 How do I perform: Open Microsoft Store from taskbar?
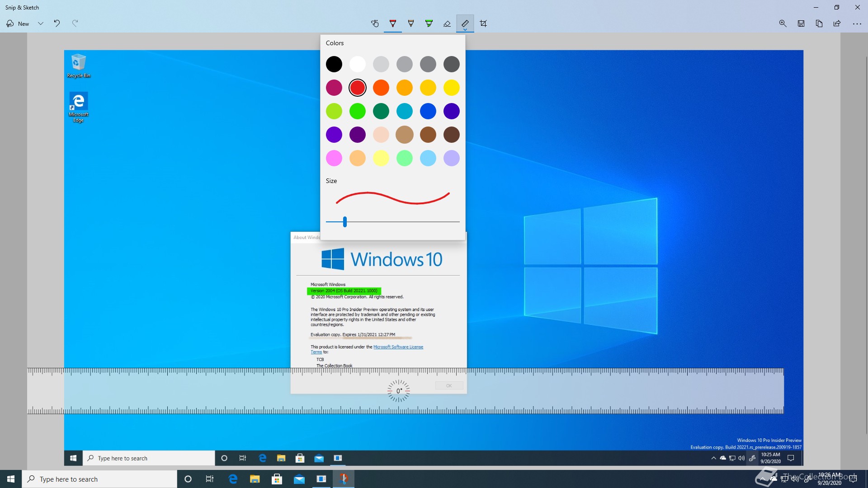pyautogui.click(x=277, y=479)
